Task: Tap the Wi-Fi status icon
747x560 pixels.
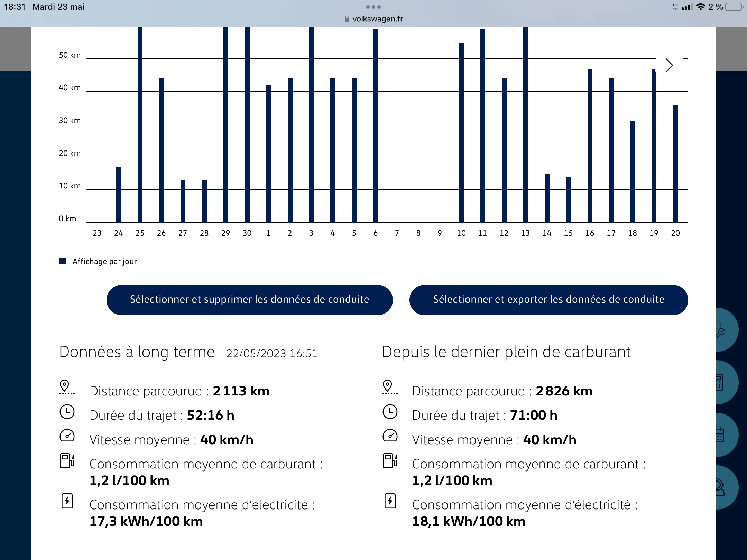Action: (700, 7)
